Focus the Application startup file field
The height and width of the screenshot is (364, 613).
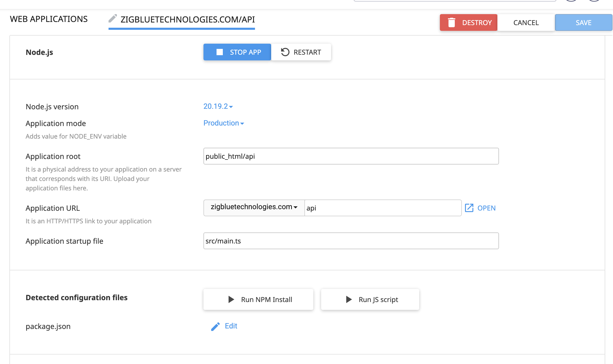(x=351, y=241)
